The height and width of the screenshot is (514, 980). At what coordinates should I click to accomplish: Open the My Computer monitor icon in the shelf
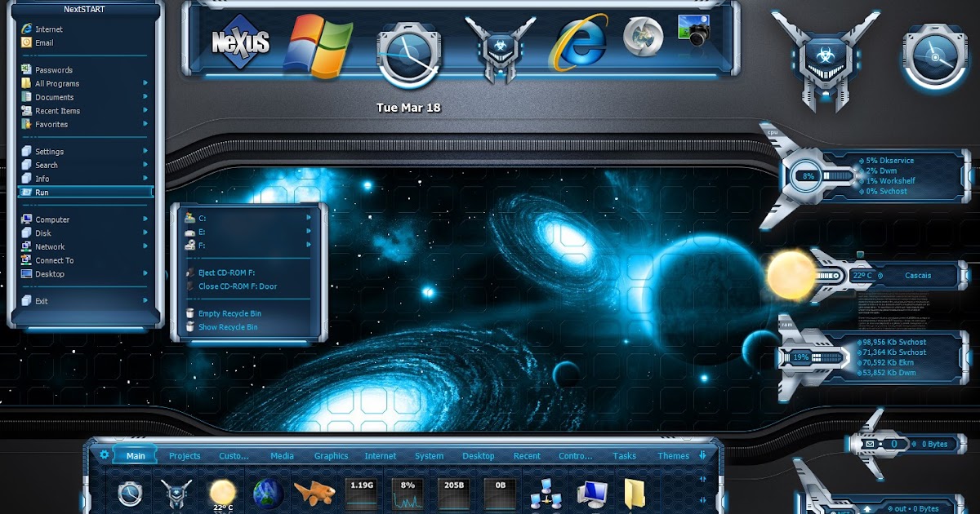591,494
